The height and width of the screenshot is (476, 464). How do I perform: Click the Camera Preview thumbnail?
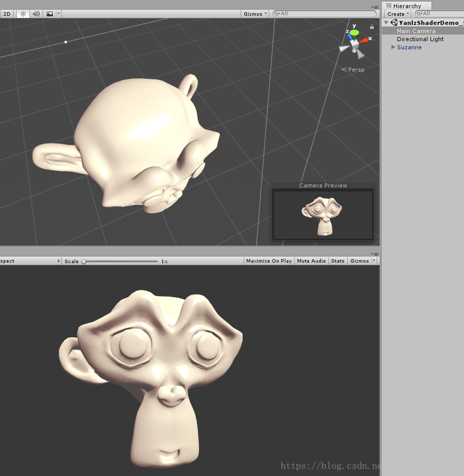pos(323,215)
